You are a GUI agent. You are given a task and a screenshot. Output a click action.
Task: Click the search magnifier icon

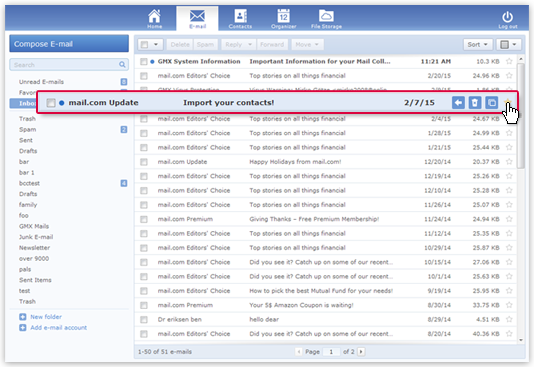point(122,64)
